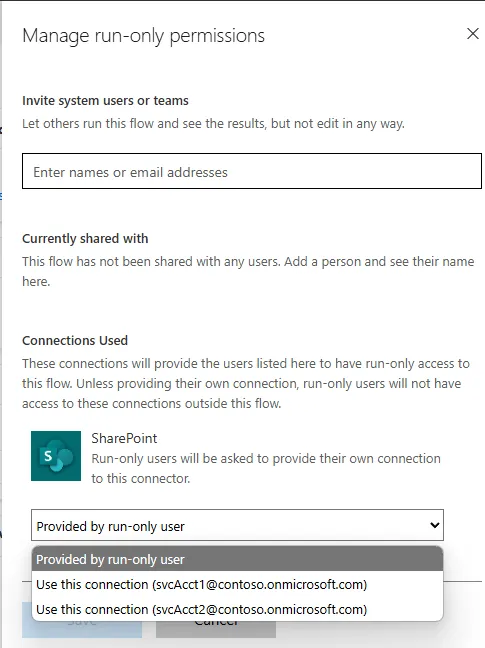Viewport: 485px width, 648px height.
Task: Open the SharePoint connection dropdown
Action: click(x=237, y=525)
